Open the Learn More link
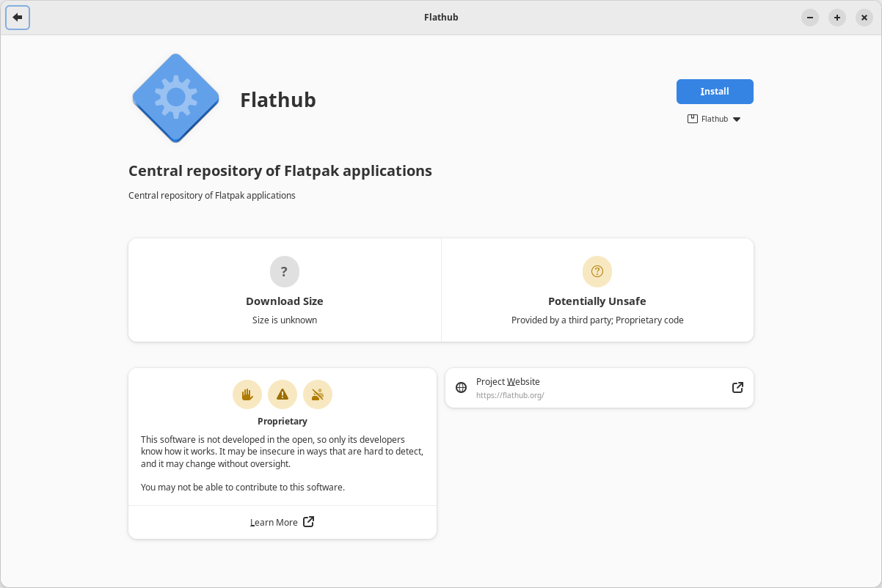 [x=274, y=522]
